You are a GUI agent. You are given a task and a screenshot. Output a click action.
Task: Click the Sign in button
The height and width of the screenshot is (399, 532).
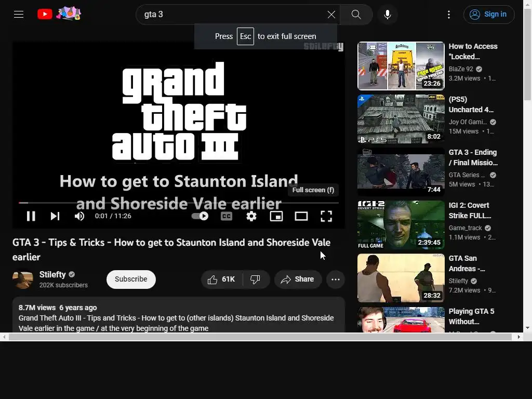489,15
